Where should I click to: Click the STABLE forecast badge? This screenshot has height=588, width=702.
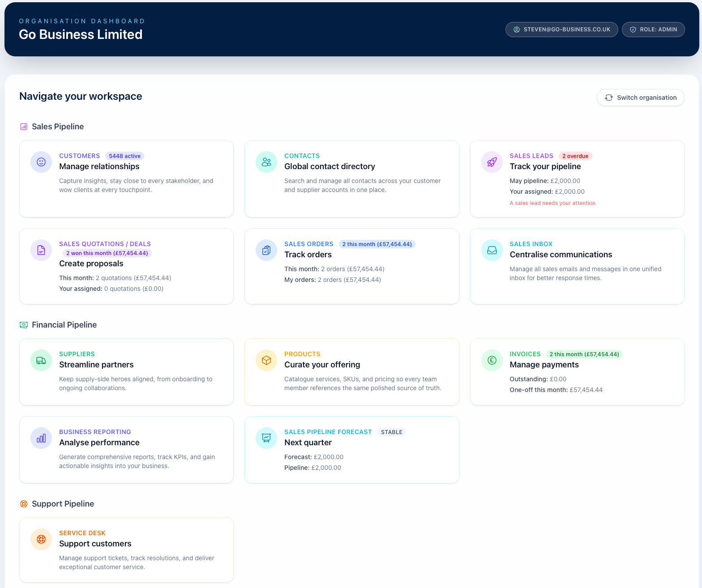pos(392,432)
